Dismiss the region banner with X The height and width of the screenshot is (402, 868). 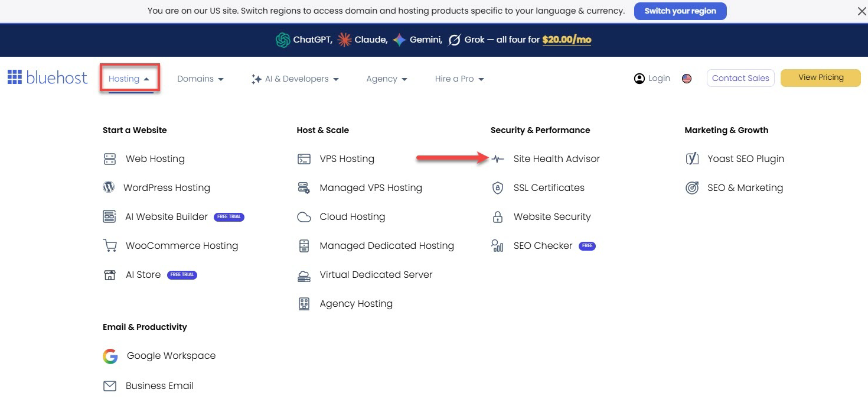pos(862,11)
